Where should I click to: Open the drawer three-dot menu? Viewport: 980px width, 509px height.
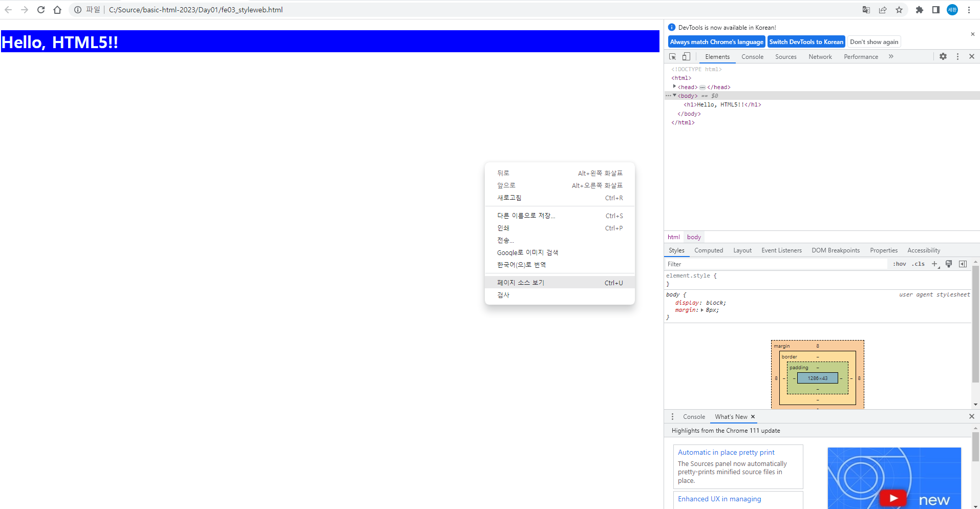pyautogui.click(x=673, y=417)
